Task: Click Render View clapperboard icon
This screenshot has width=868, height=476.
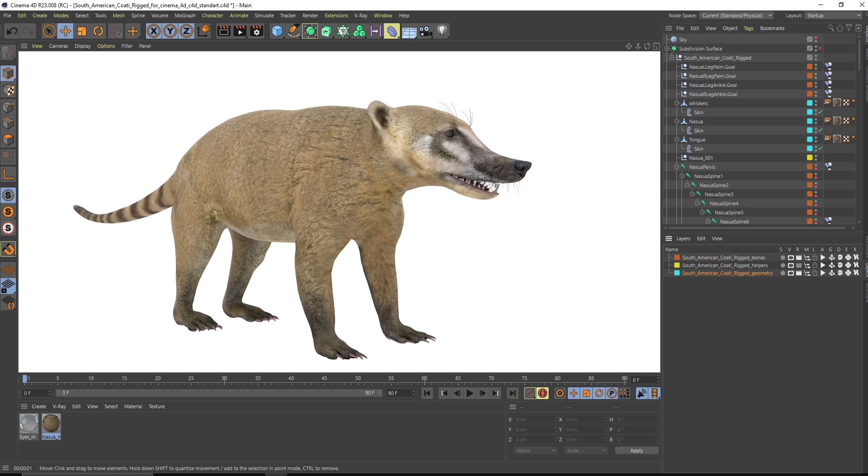Action: pyautogui.click(x=223, y=31)
